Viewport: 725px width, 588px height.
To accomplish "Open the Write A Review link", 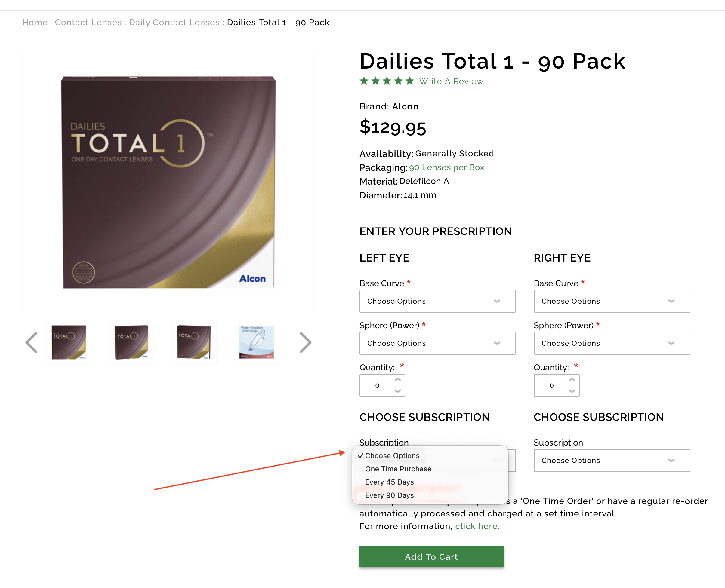I will pyautogui.click(x=451, y=81).
